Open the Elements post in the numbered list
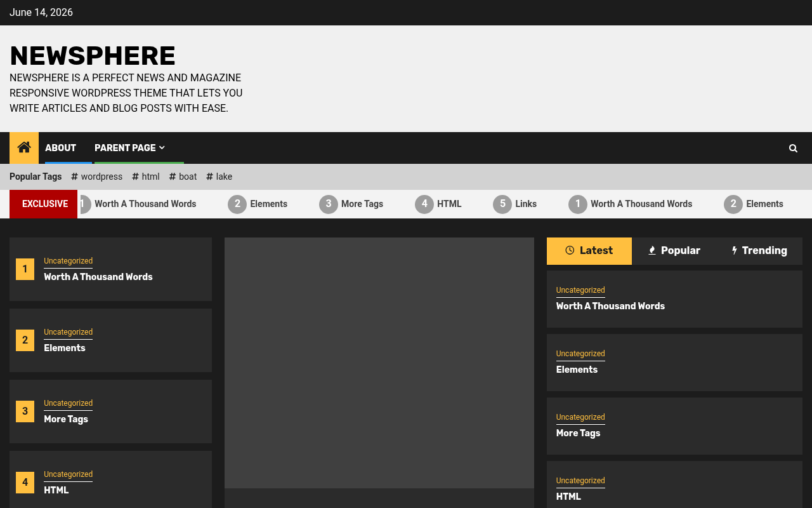 65,348
